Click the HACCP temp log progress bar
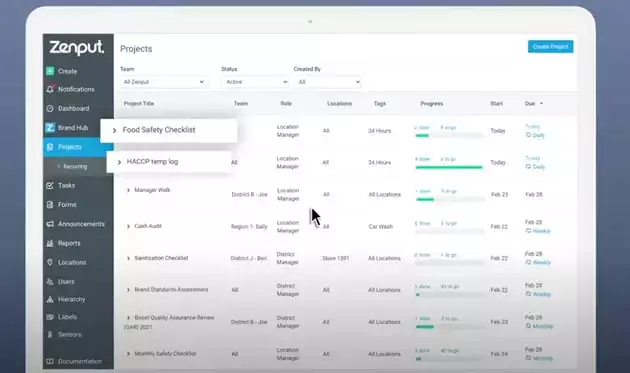The width and height of the screenshot is (630, 373). point(449,167)
